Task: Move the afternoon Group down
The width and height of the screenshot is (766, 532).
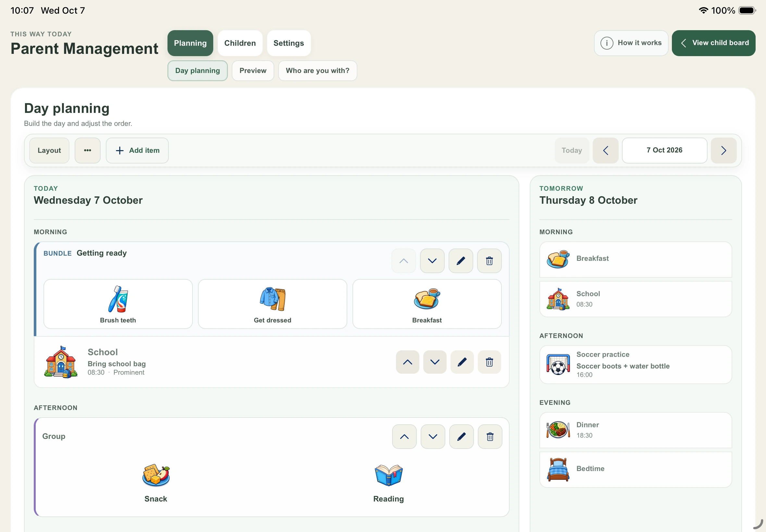Action: coord(433,437)
